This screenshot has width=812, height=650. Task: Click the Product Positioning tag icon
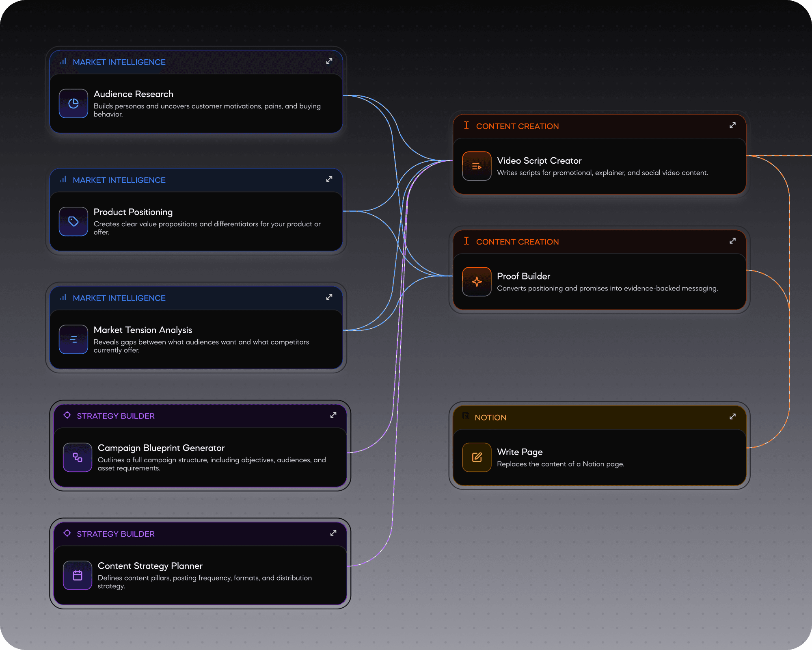pos(73,221)
